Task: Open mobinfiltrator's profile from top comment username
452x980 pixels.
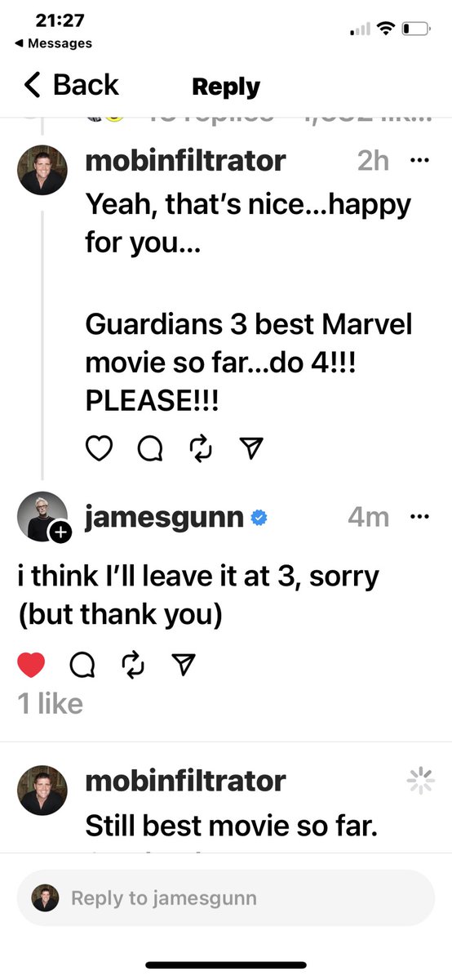Action: [x=185, y=160]
